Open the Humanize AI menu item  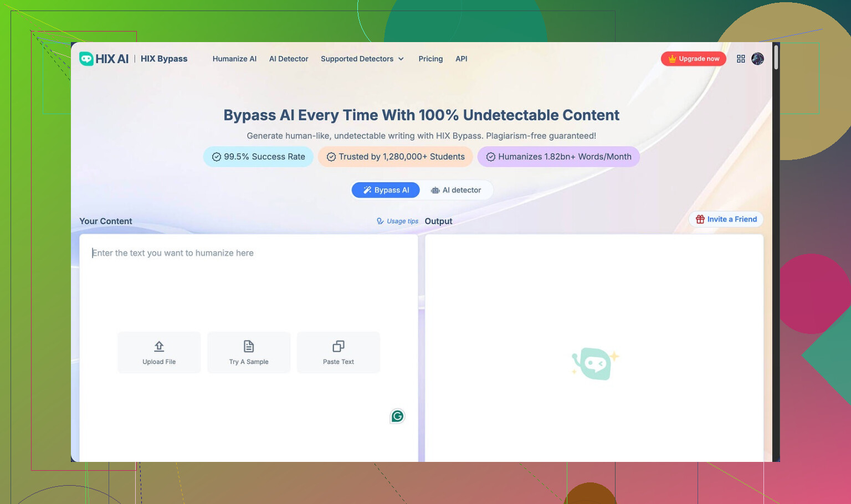point(234,59)
